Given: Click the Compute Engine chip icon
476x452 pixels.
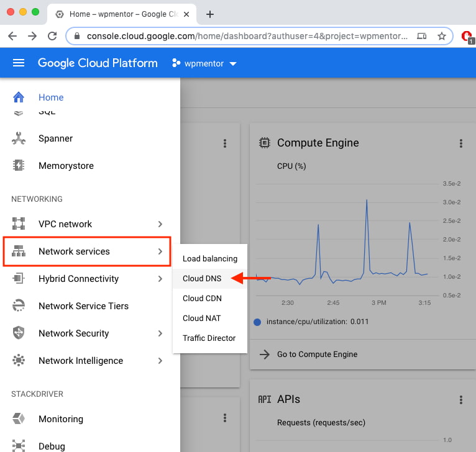Looking at the screenshot, I should pos(265,143).
